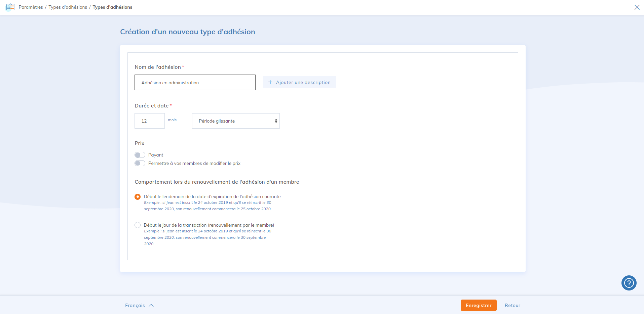Select renewal starting on transaction day
Screen dimensions: 644x314
pyautogui.click(x=138, y=225)
